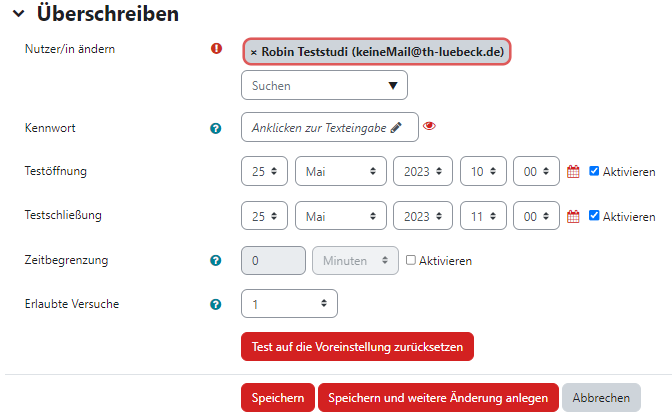The width and height of the screenshot is (672, 417).
Task: Open the Testschließung calendar picker
Action: click(x=573, y=216)
